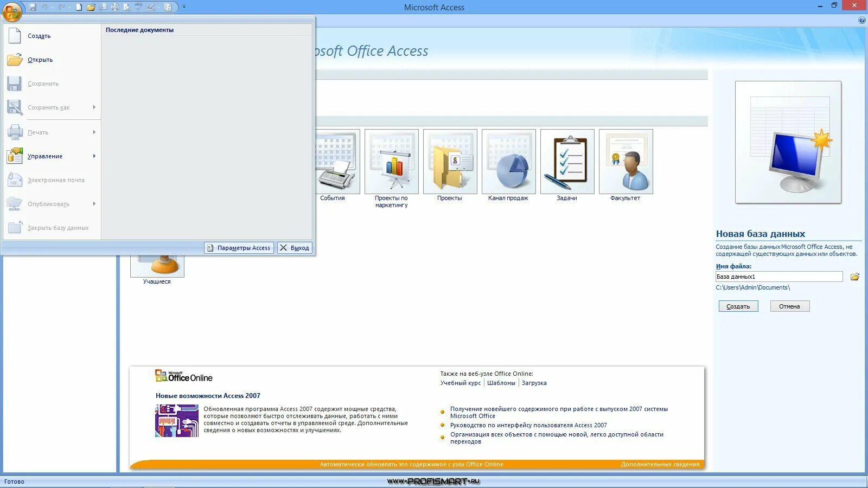Click the Redo icon in the quick access toolbar
The image size is (868, 488).
click(x=61, y=7)
